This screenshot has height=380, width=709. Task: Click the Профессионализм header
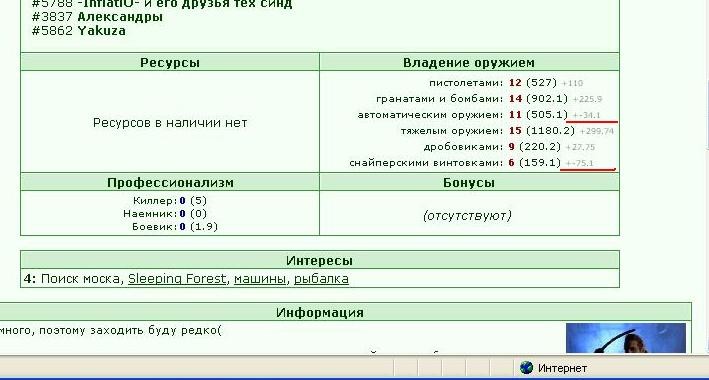[170, 182]
